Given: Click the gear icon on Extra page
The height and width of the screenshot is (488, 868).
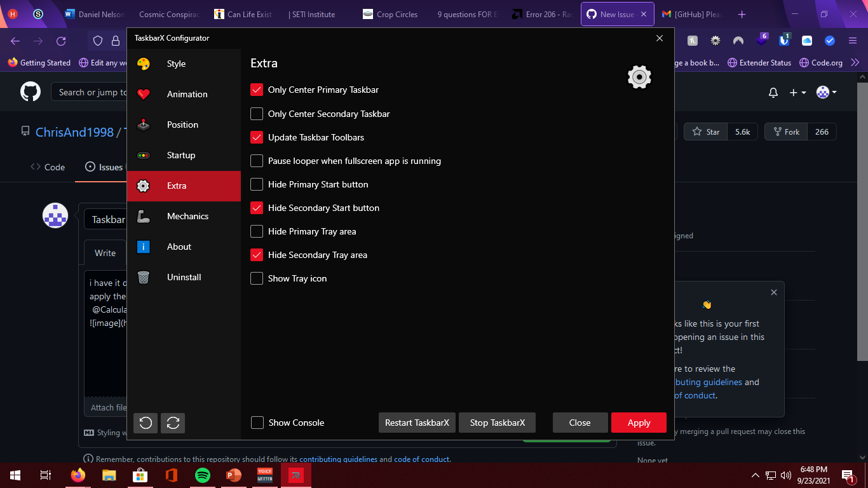Looking at the screenshot, I should point(639,77).
